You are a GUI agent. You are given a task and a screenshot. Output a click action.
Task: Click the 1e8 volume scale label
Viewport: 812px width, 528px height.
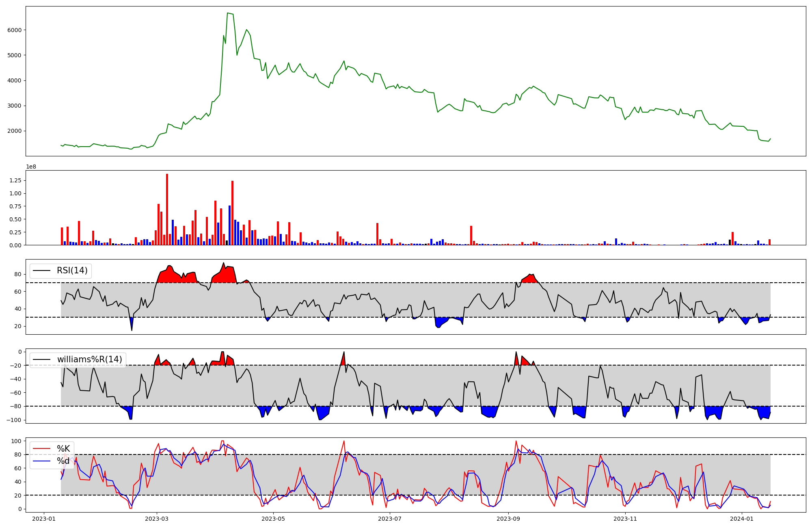[31, 167]
